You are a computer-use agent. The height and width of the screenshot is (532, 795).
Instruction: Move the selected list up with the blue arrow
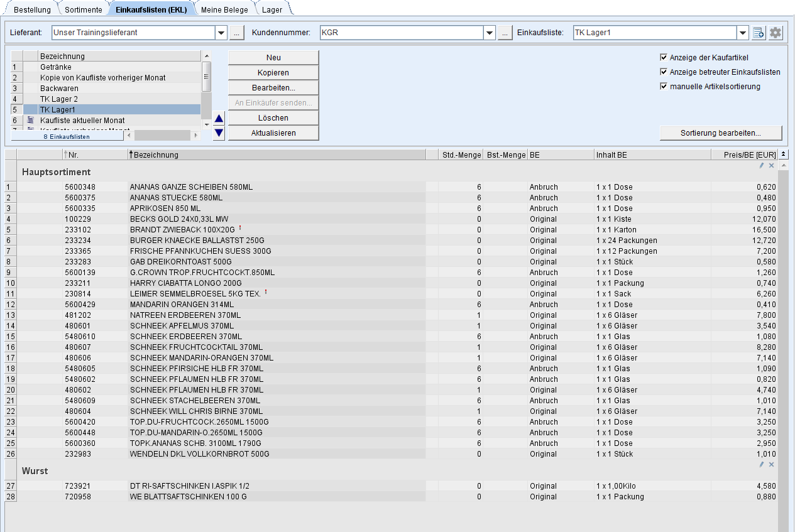click(x=219, y=118)
